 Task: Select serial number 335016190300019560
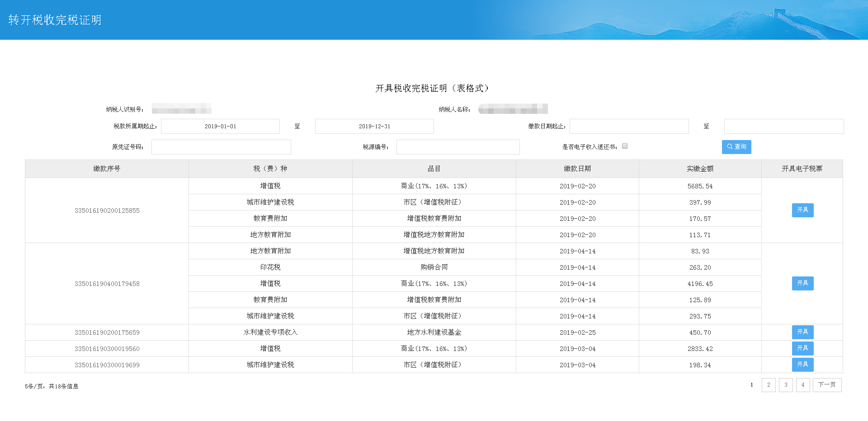click(107, 349)
